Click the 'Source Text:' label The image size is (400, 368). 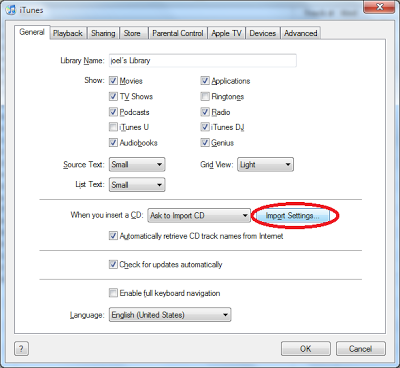point(84,164)
